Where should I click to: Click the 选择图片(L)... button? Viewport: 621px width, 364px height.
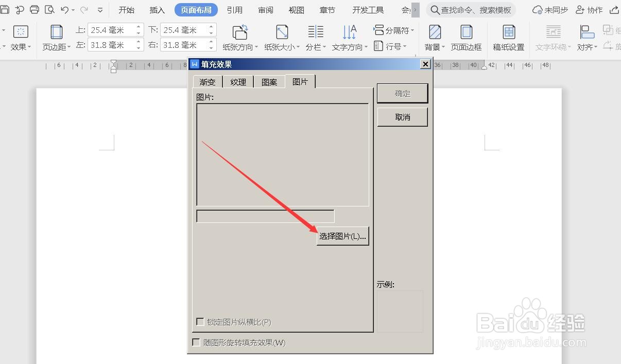(342, 236)
